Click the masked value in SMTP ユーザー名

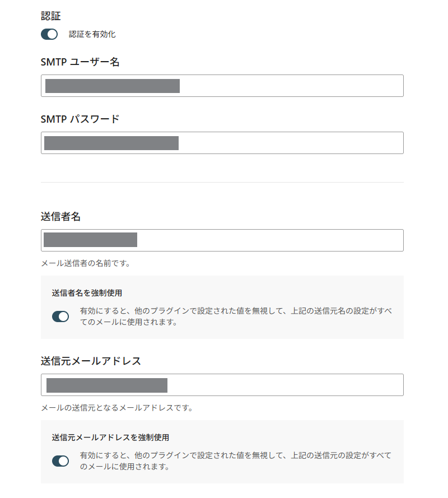[x=113, y=86]
